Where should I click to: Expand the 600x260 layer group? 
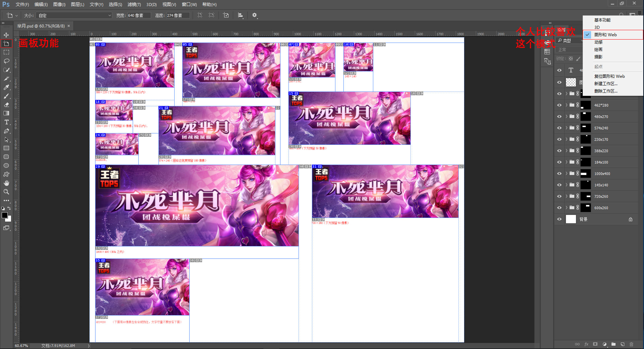567,208
